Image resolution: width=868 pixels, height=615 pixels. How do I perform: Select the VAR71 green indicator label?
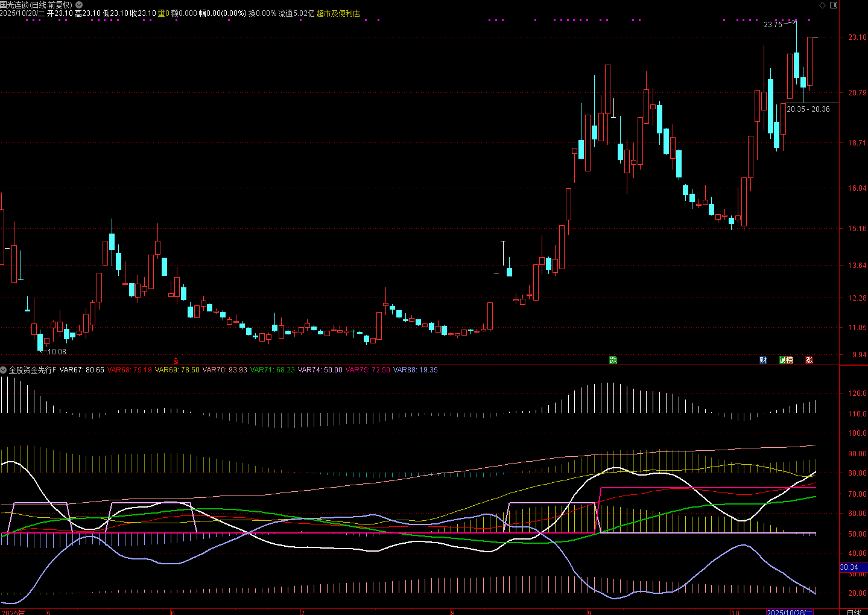click(272, 370)
